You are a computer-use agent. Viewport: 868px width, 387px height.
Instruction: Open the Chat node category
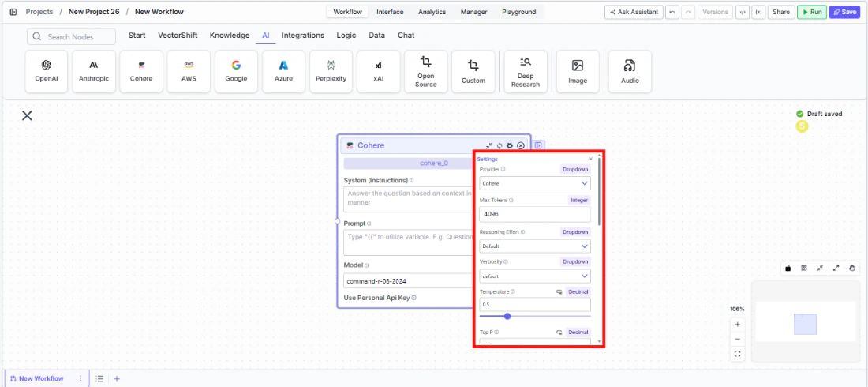[406, 36]
